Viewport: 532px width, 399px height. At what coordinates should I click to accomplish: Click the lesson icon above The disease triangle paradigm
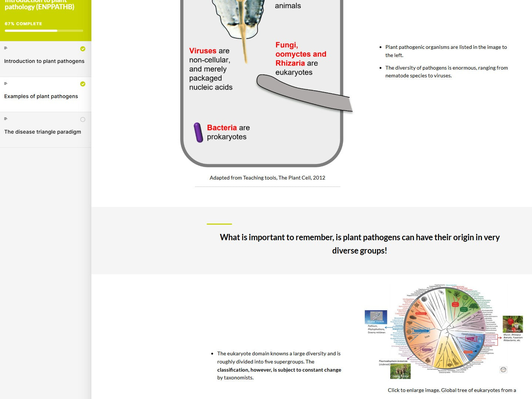[6, 119]
